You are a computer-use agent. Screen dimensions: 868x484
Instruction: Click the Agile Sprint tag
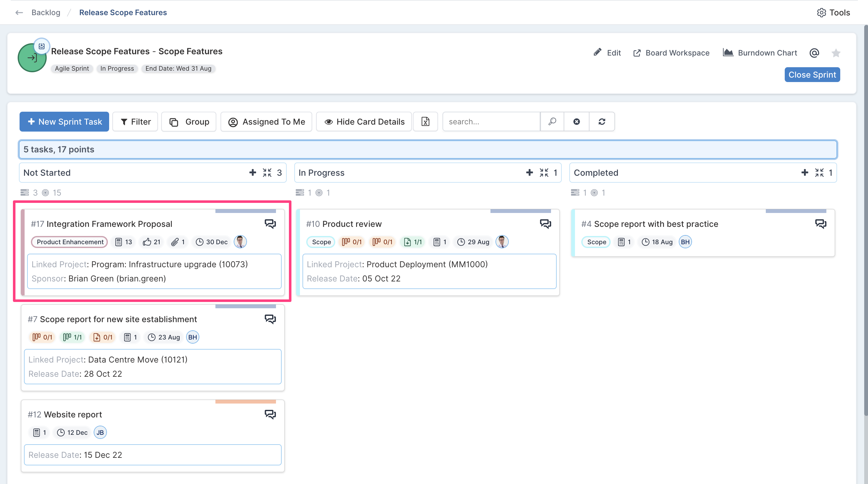[x=72, y=69]
